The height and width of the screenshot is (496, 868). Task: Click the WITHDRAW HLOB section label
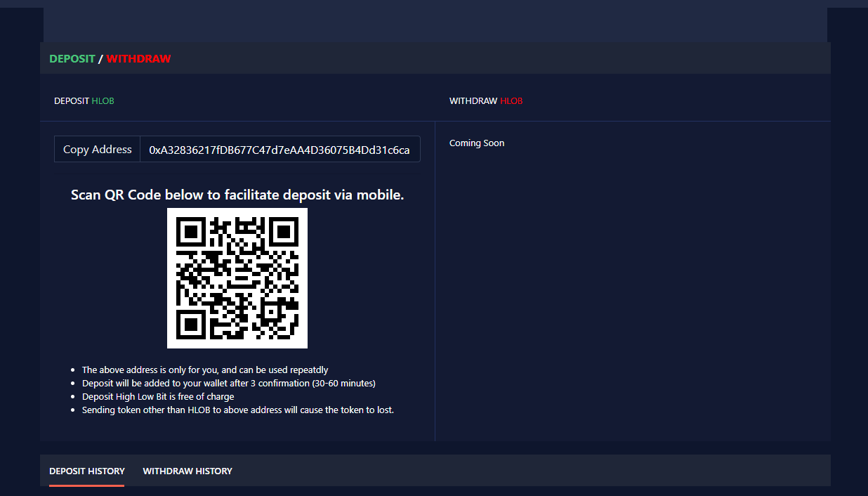click(x=486, y=101)
